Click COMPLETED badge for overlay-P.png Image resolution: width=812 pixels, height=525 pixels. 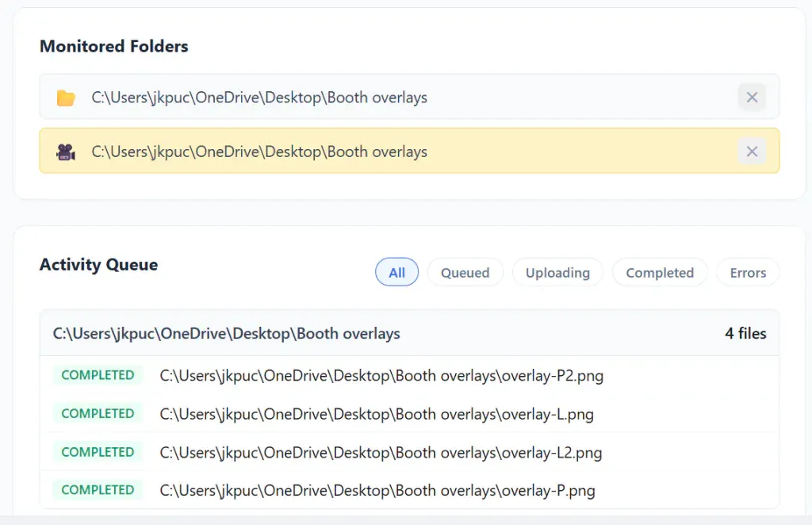(98, 490)
